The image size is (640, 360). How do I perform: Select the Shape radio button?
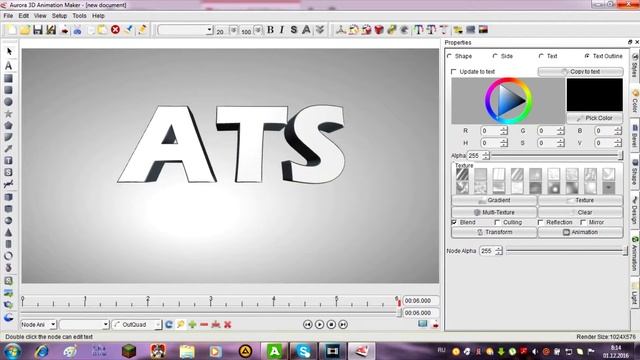pos(449,56)
